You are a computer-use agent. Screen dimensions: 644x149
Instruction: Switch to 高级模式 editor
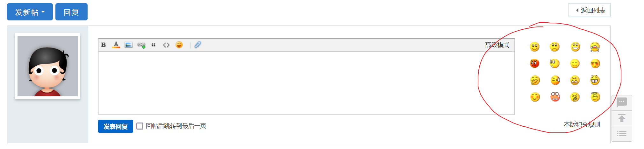[497, 45]
